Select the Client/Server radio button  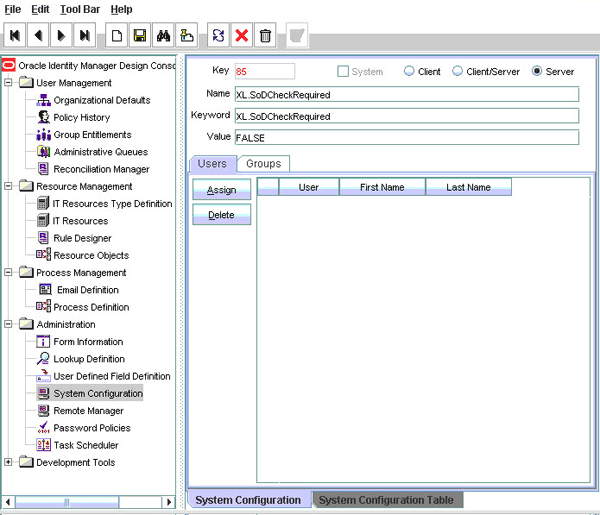click(457, 71)
